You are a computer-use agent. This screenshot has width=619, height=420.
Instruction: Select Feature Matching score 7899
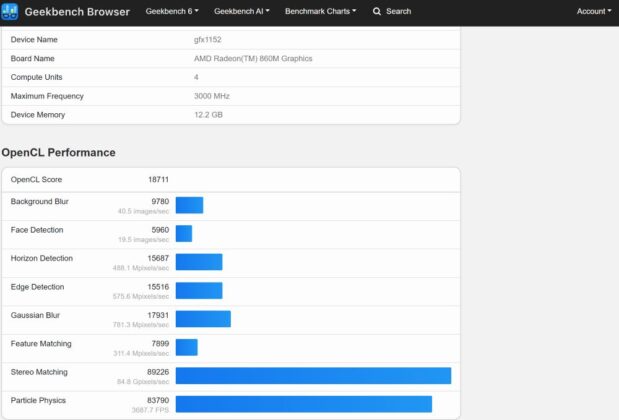(x=160, y=343)
